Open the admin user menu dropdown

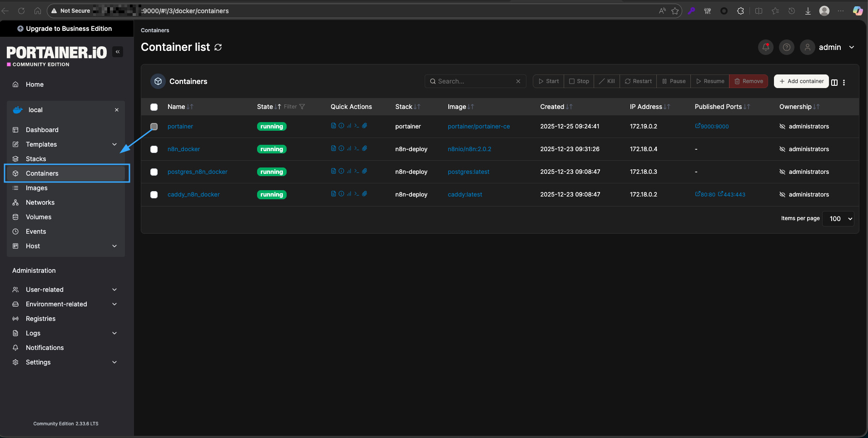[x=851, y=47]
